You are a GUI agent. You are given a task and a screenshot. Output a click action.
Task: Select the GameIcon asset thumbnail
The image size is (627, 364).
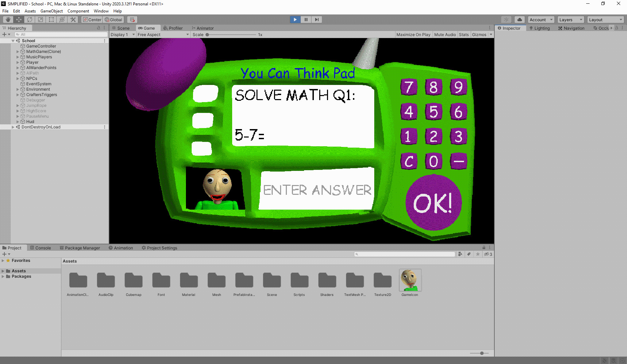pyautogui.click(x=410, y=280)
